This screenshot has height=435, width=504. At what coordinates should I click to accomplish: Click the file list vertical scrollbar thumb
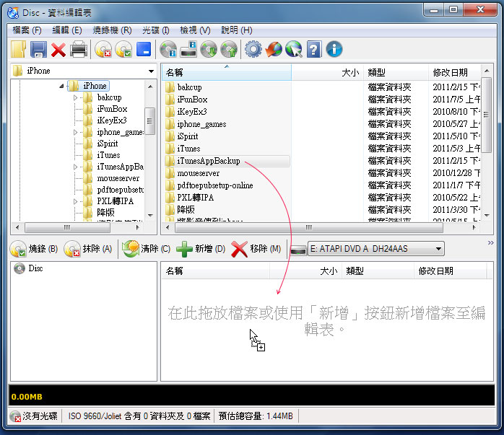[487, 115]
